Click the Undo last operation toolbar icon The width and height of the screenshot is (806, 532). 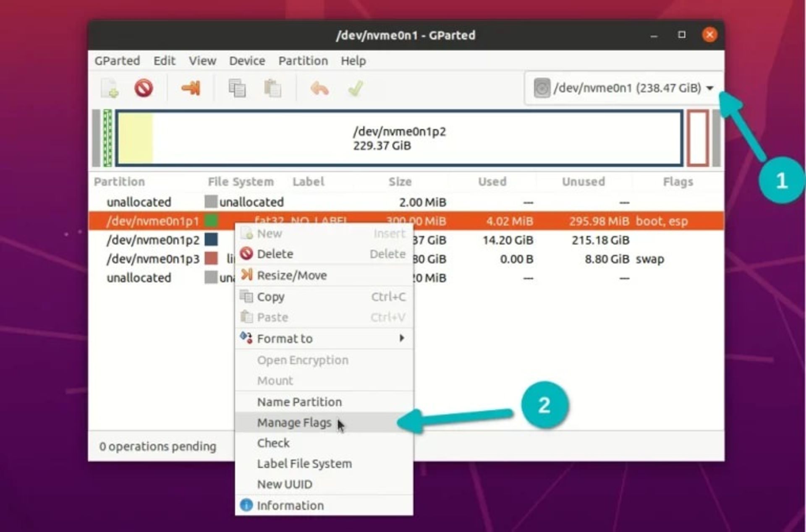click(x=319, y=89)
